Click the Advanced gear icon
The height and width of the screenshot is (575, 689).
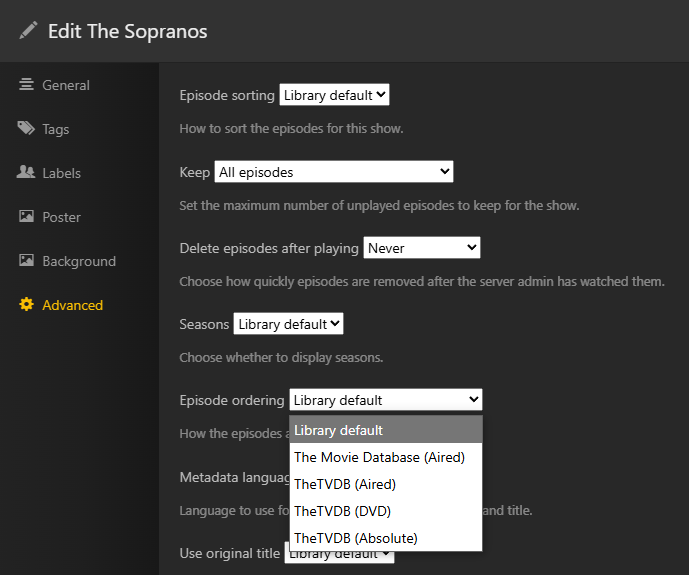pos(26,305)
